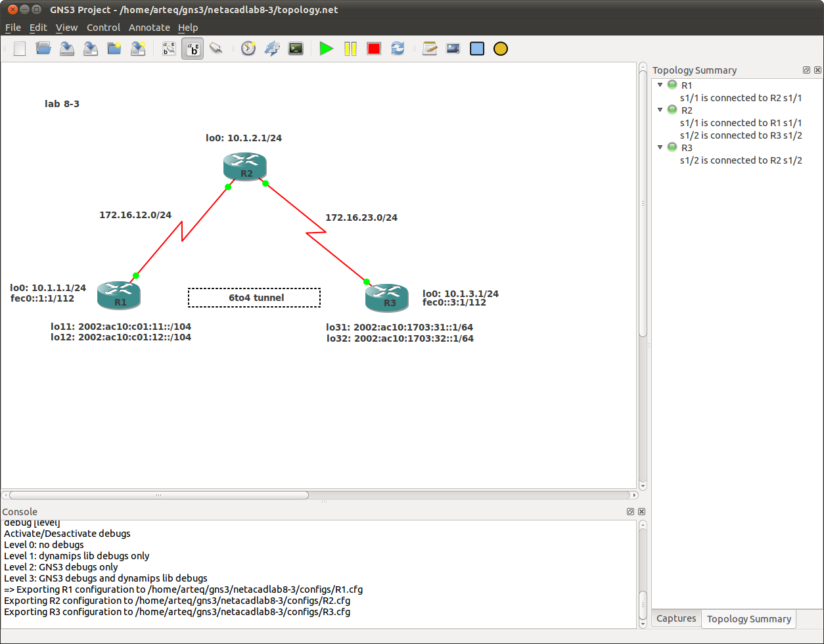Switch to the Captures tab

[x=676, y=618]
